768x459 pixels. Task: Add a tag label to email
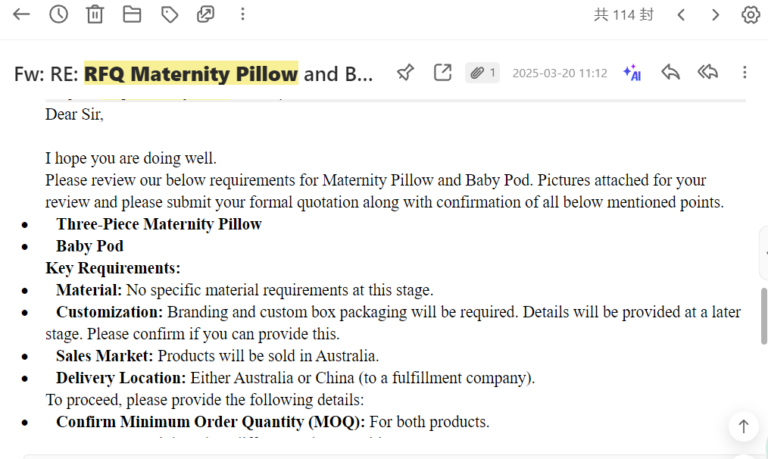tap(169, 14)
